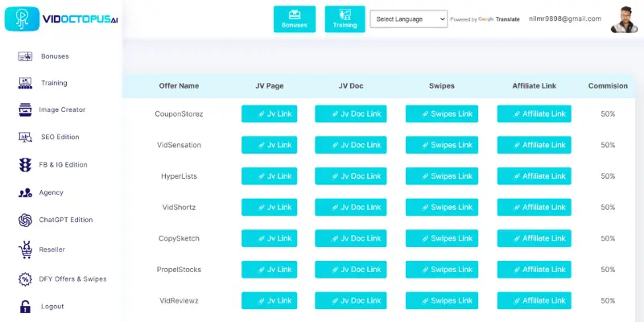Open the FB & IG Edition traffic-light icon
Screen dimensions: 644x322
click(25, 165)
